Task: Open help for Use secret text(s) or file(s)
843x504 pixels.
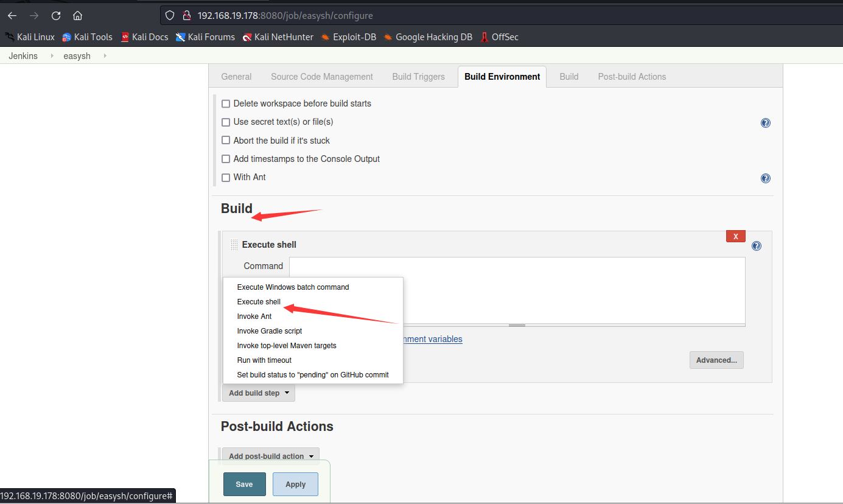Action: (766, 123)
